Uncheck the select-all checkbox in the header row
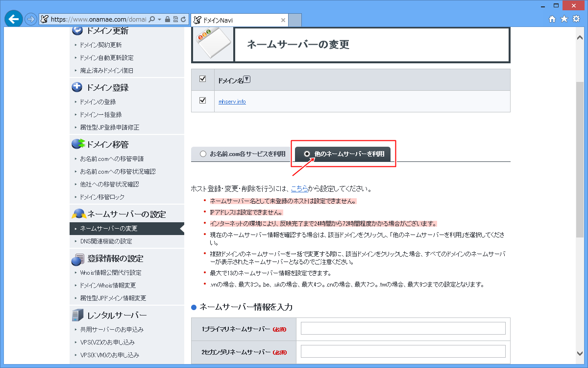This screenshot has height=368, width=588. click(x=203, y=79)
